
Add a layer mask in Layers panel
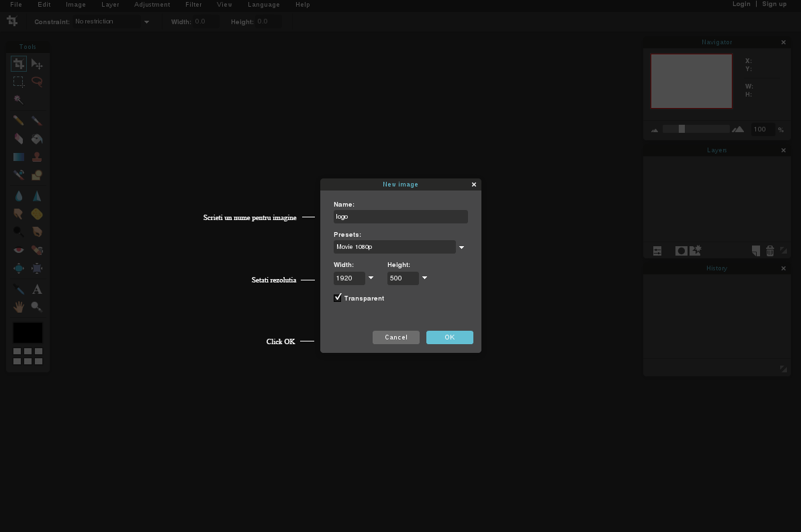(x=681, y=251)
